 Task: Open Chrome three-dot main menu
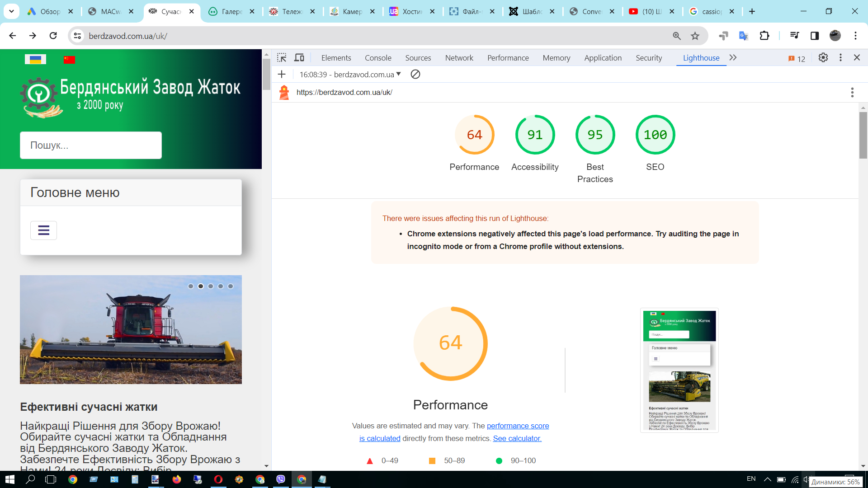855,36
